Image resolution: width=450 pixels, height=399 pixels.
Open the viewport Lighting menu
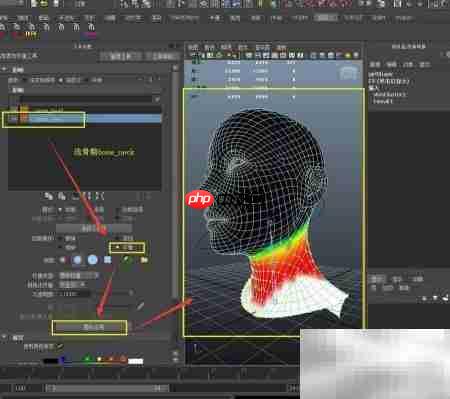point(226,47)
